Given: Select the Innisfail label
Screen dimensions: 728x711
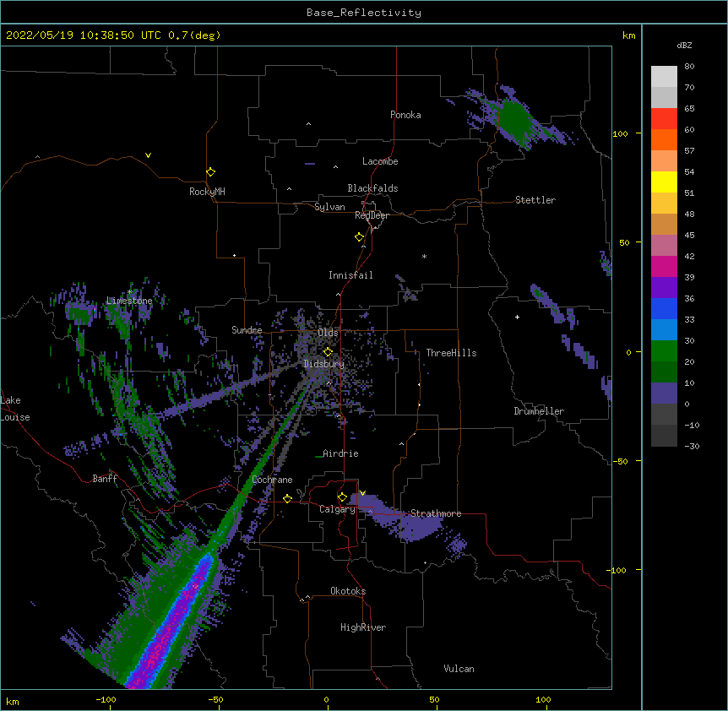Looking at the screenshot, I should click(x=350, y=275).
